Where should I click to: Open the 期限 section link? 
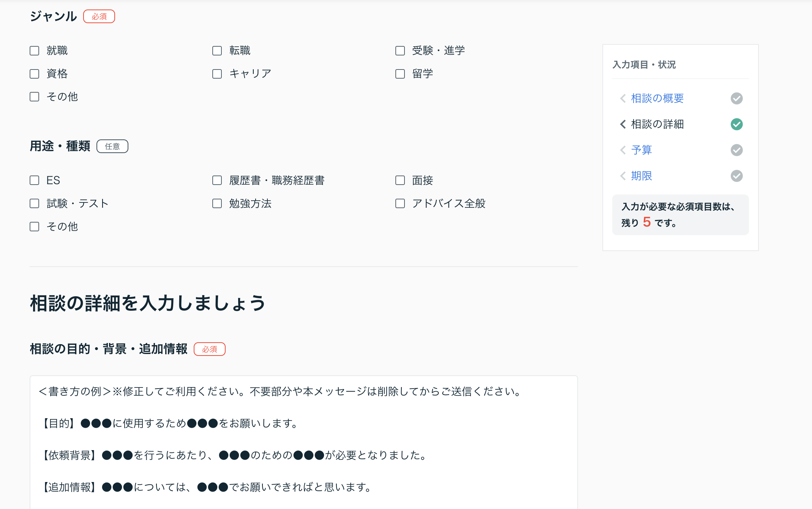[641, 176]
